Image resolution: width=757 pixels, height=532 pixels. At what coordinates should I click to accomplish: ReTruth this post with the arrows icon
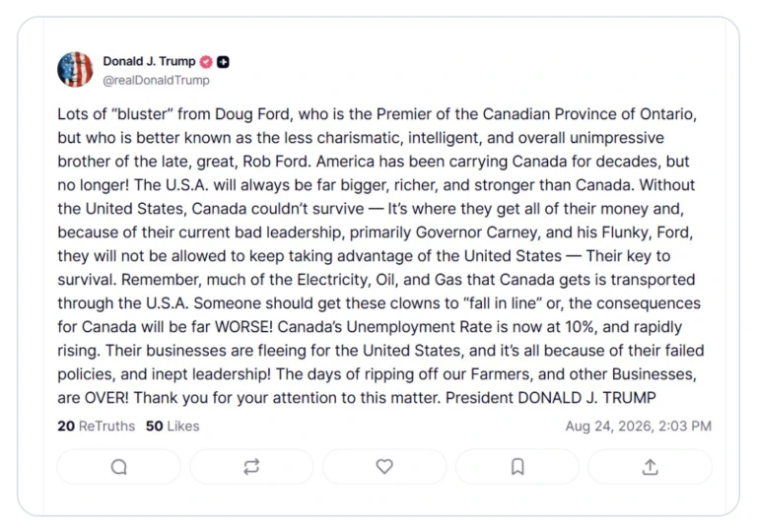tap(251, 467)
